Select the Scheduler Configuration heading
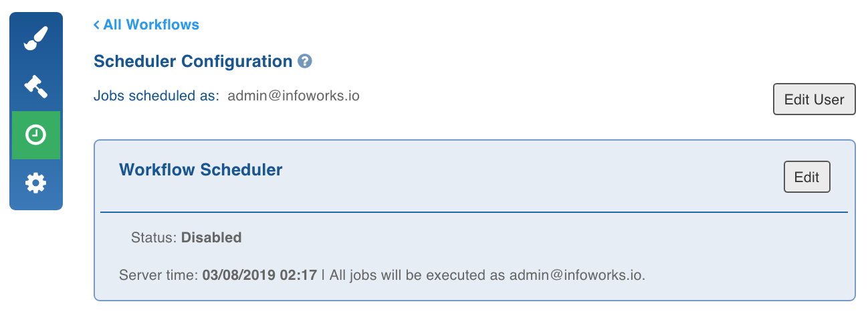This screenshot has width=868, height=316. (193, 62)
